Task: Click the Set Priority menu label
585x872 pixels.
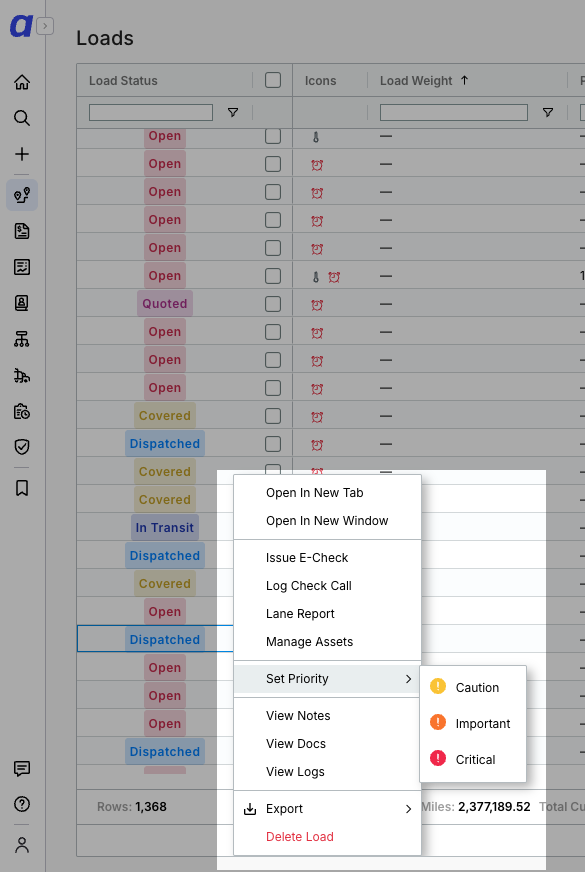Action: (297, 679)
